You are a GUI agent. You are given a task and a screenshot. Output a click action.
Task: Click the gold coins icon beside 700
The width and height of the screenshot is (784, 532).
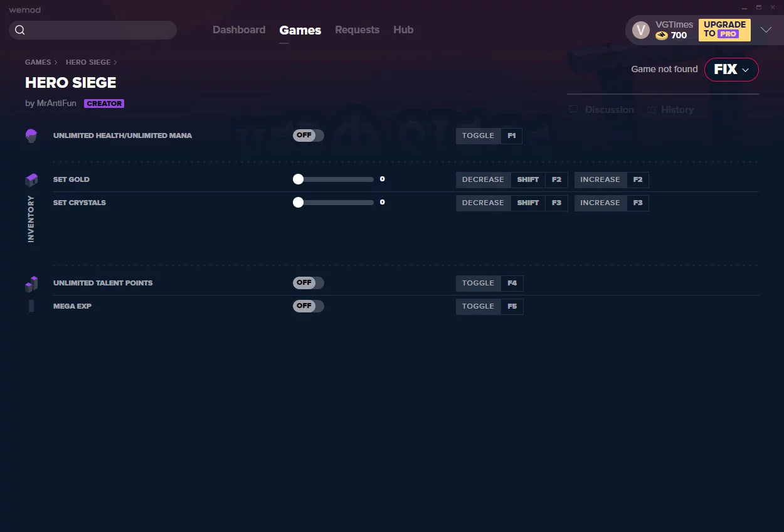[x=662, y=36]
